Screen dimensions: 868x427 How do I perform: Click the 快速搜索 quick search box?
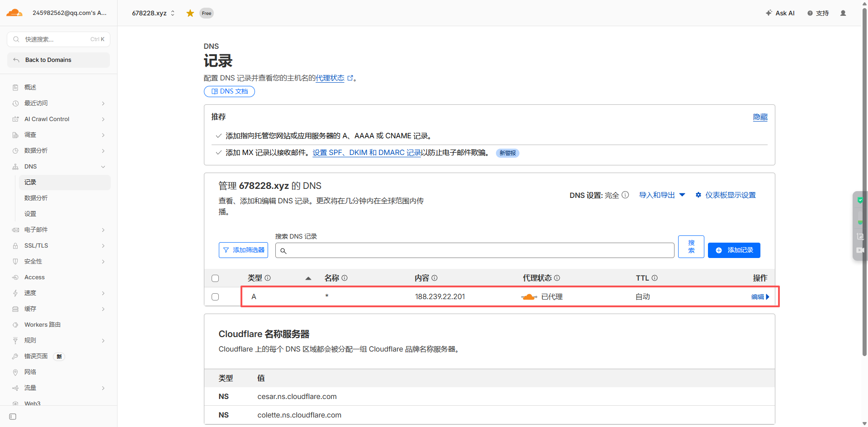[58, 39]
